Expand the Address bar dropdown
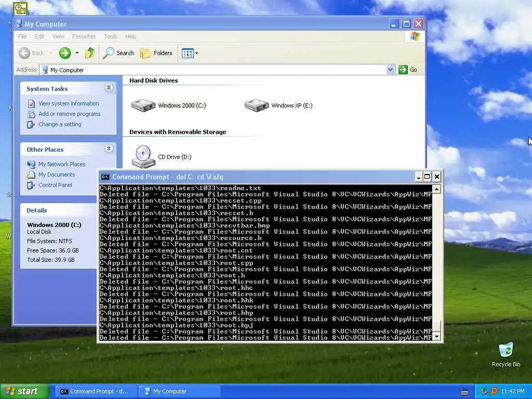Screen dimensions: 532x399 pyautogui.click(x=390, y=70)
